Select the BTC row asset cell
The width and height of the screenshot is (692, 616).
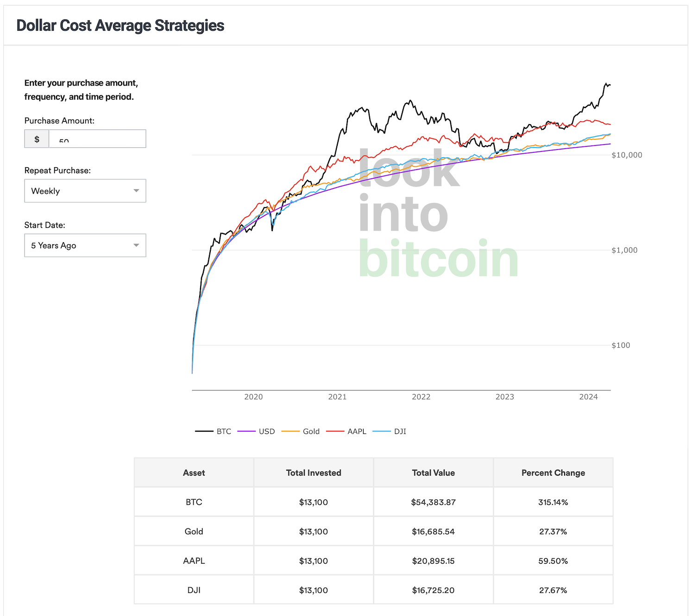click(194, 502)
